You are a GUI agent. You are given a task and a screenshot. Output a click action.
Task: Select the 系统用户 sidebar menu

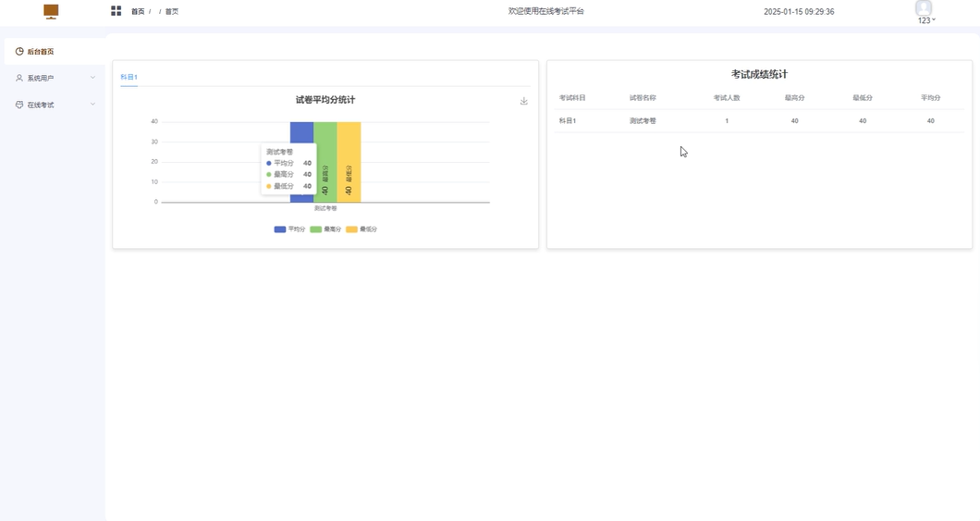tap(55, 78)
